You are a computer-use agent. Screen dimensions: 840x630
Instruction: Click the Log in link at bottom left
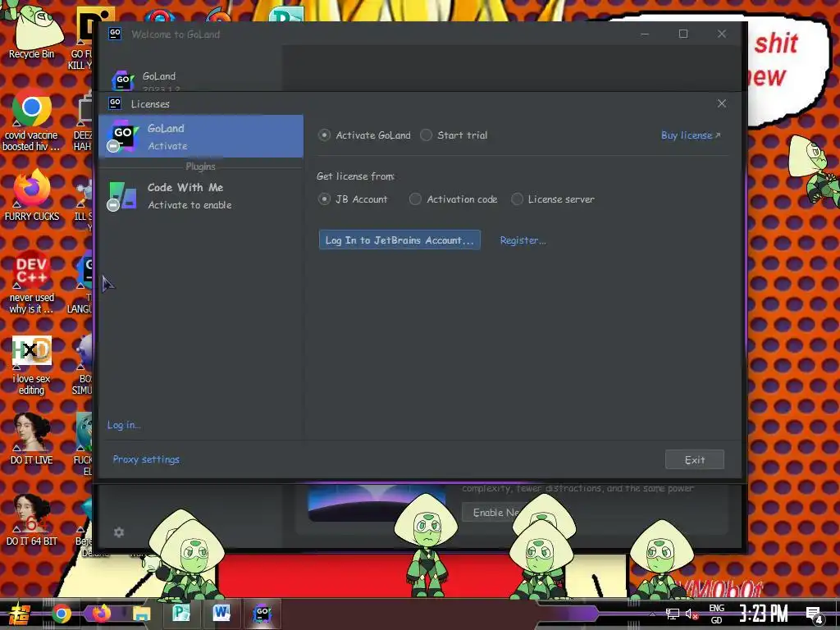pyautogui.click(x=123, y=425)
